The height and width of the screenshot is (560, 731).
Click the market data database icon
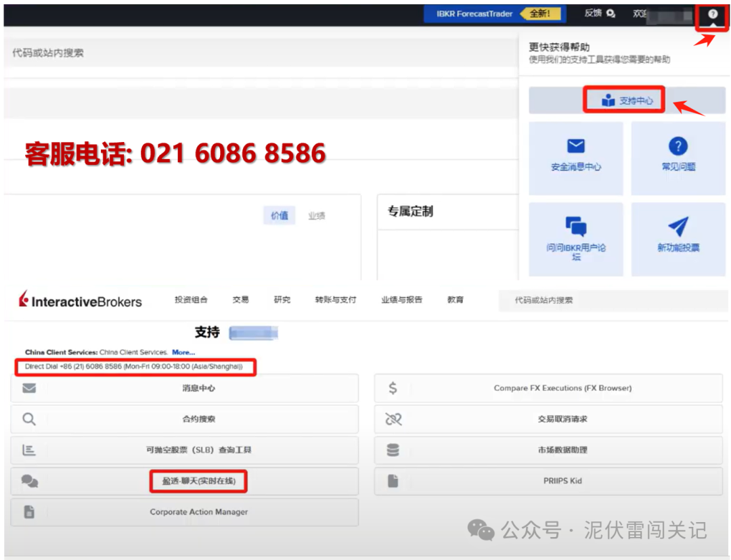coord(393,450)
